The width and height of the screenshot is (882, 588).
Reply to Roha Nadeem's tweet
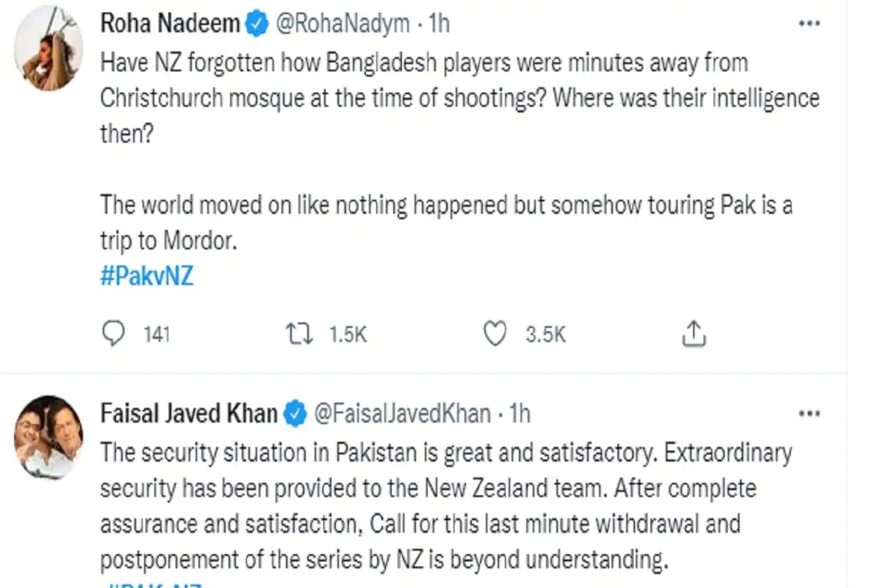pos(112,334)
